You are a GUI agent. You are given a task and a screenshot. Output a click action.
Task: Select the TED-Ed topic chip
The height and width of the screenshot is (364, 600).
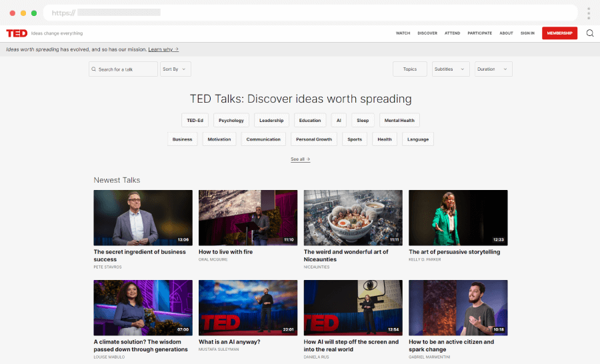click(x=195, y=120)
